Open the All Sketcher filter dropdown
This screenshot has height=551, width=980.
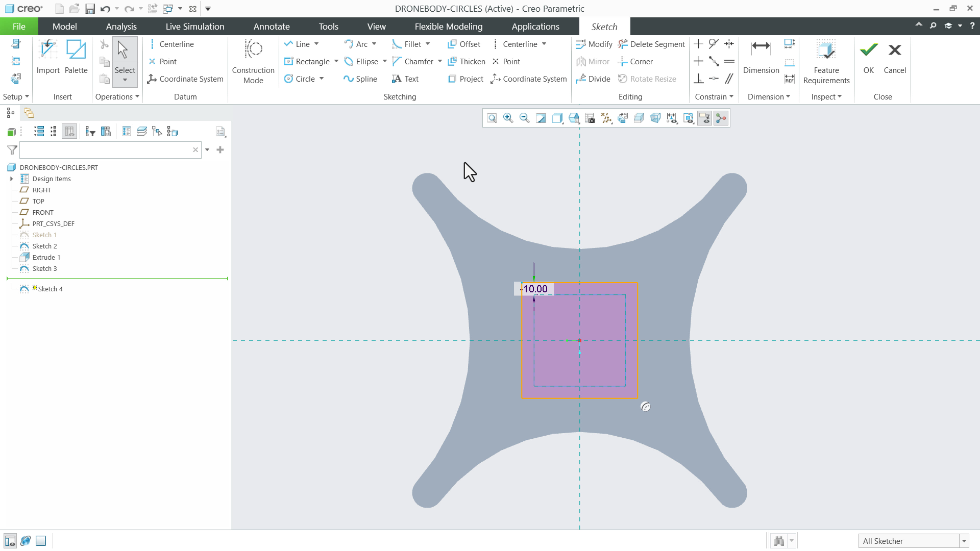[964, 541]
